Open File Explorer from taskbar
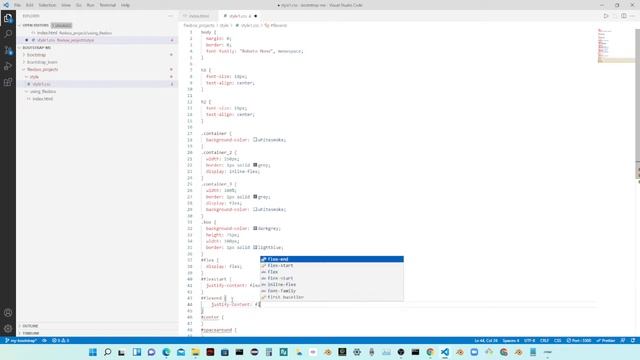This screenshot has height=360, width=640. 196,352
